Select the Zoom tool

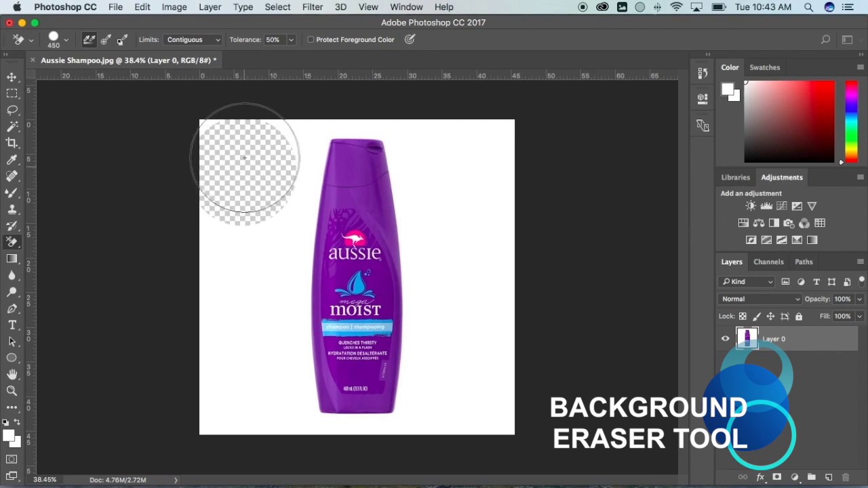(12, 390)
